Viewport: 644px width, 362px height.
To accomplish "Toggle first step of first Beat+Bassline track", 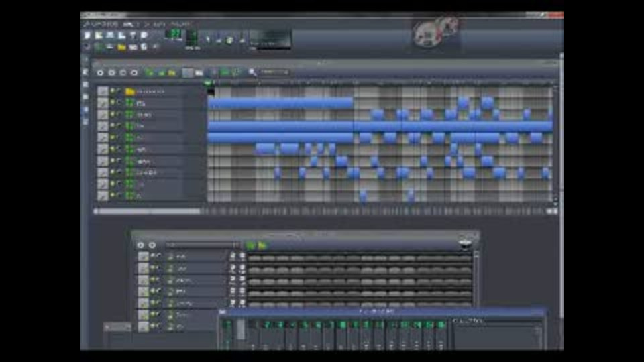I will [x=255, y=258].
